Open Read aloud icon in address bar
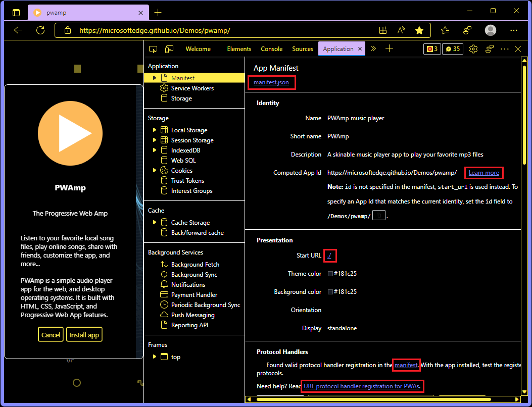This screenshot has width=532, height=407. [401, 30]
